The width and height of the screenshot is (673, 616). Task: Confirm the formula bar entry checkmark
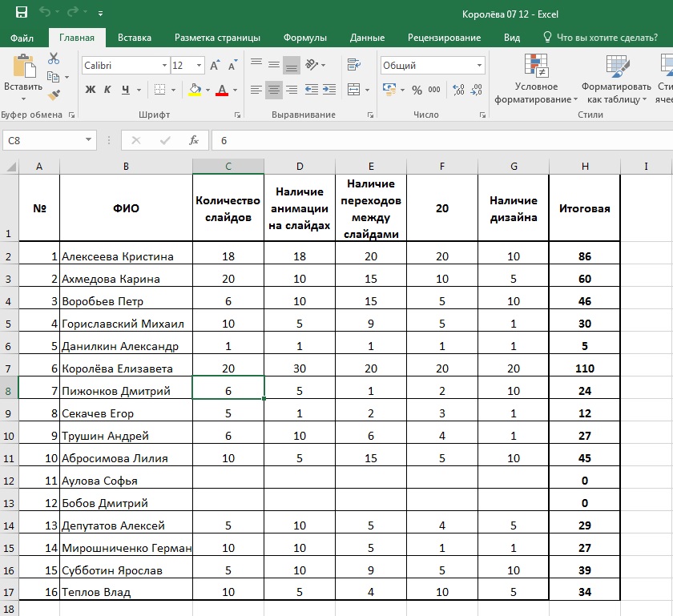tap(165, 140)
